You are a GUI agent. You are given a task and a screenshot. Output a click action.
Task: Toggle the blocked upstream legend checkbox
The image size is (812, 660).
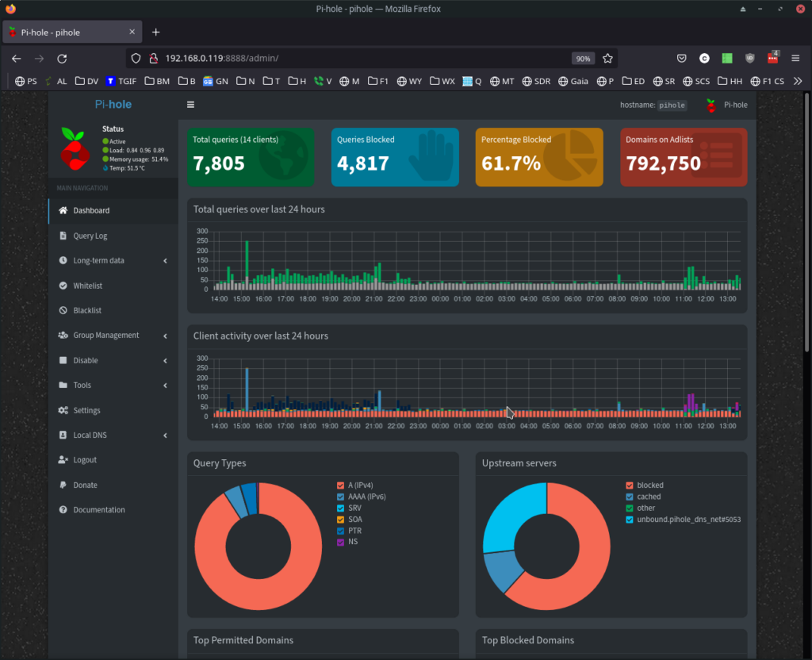[x=629, y=485]
